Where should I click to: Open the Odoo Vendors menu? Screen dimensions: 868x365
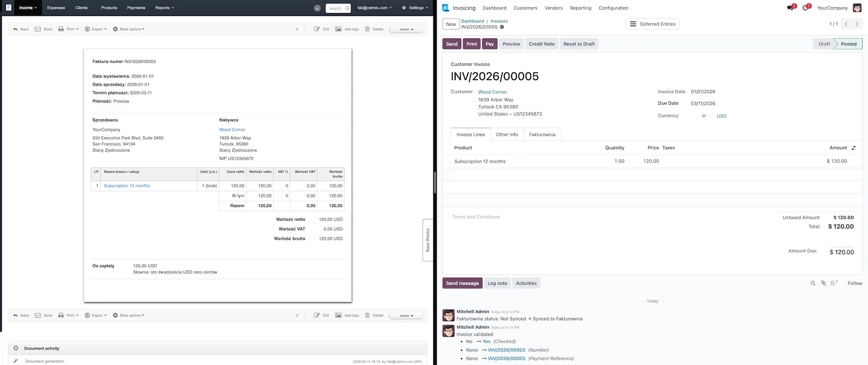(x=553, y=8)
